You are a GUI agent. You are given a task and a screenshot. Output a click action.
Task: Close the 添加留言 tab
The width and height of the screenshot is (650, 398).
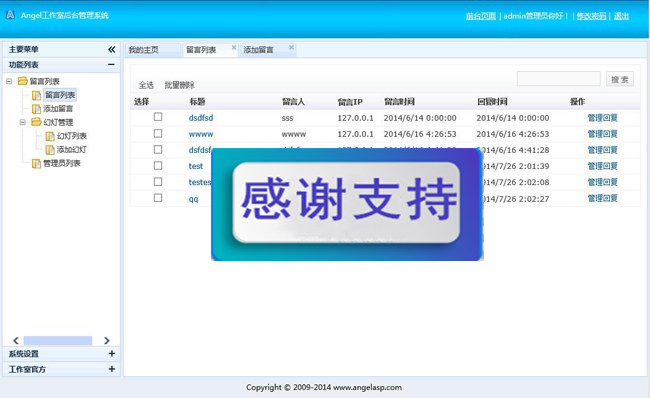pos(291,47)
